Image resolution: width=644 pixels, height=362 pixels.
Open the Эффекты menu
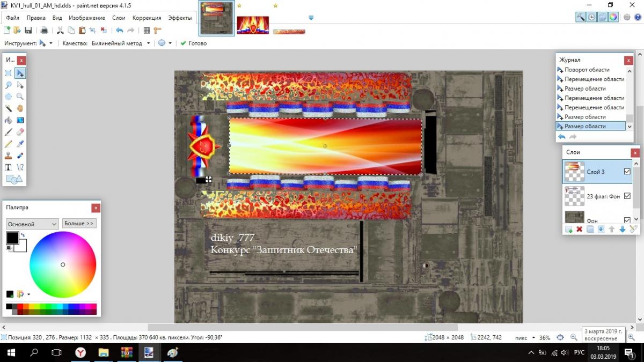pyautogui.click(x=180, y=18)
